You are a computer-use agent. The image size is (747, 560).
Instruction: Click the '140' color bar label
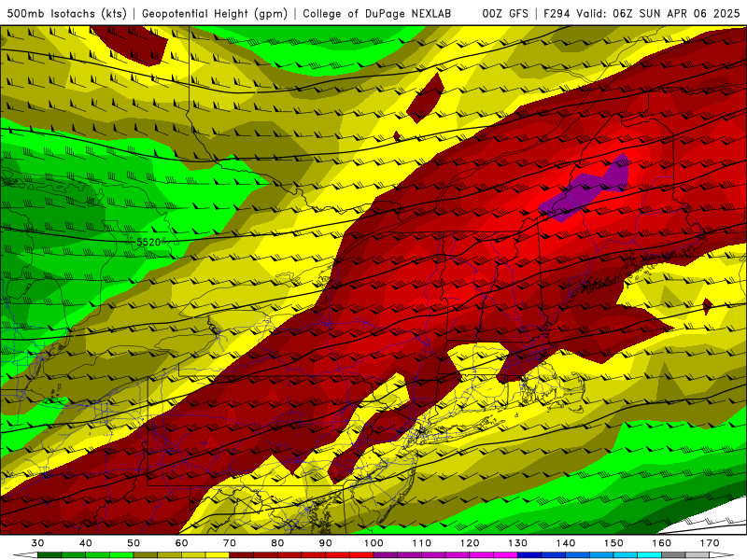(566, 543)
